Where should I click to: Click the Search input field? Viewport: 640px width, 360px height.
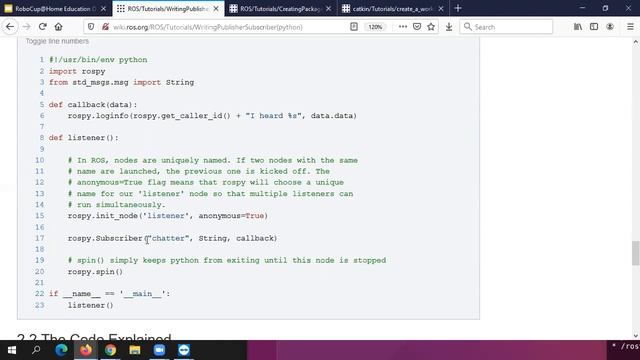pyautogui.click(x=506, y=27)
